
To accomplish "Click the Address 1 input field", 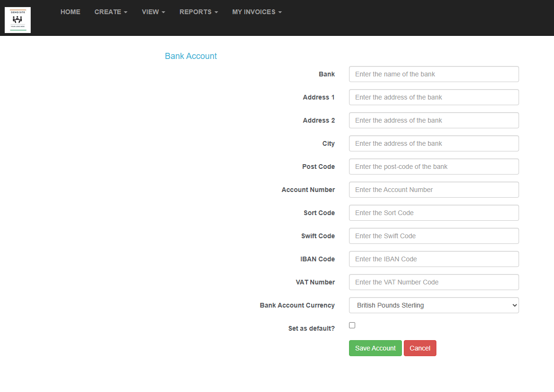I will (x=434, y=97).
